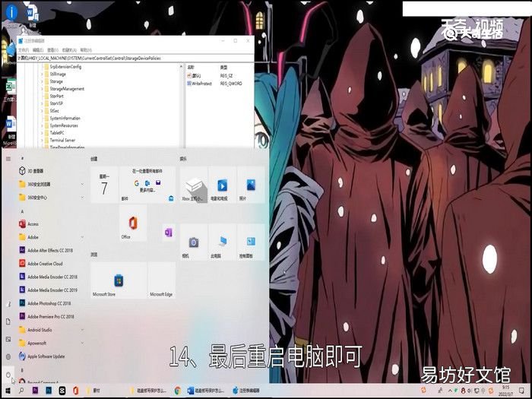Open the Camera tile

coord(194,242)
